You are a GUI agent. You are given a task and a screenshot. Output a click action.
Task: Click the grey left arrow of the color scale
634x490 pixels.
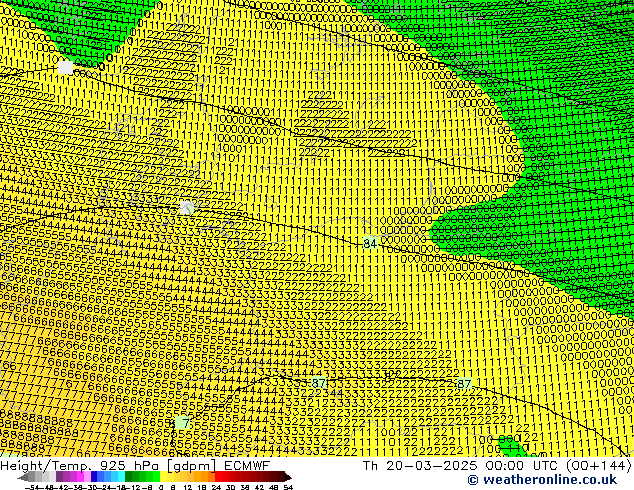tap(23, 477)
